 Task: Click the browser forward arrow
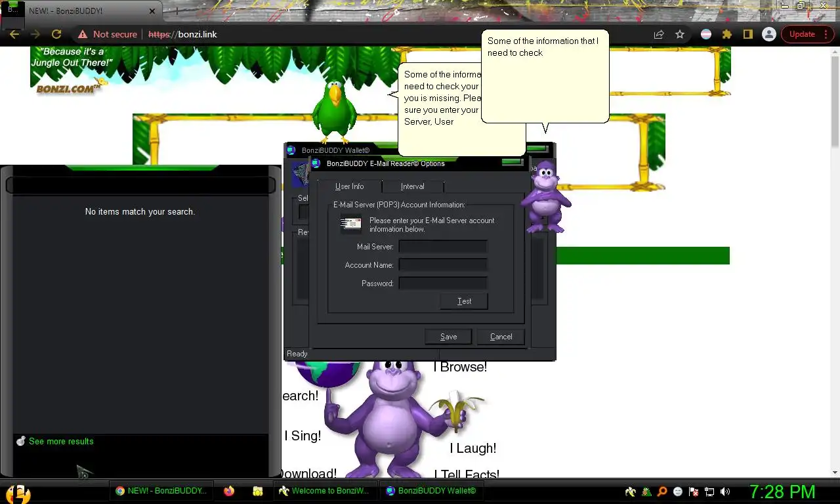(x=35, y=34)
